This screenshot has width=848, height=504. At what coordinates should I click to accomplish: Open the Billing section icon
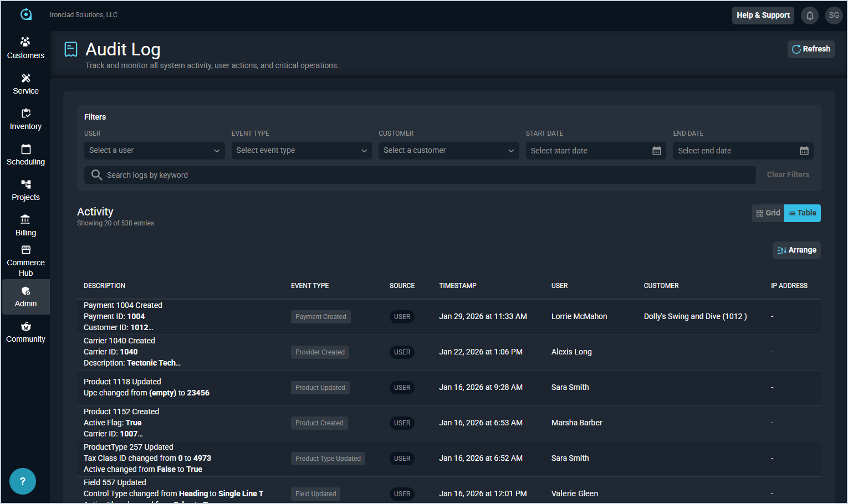tap(25, 220)
